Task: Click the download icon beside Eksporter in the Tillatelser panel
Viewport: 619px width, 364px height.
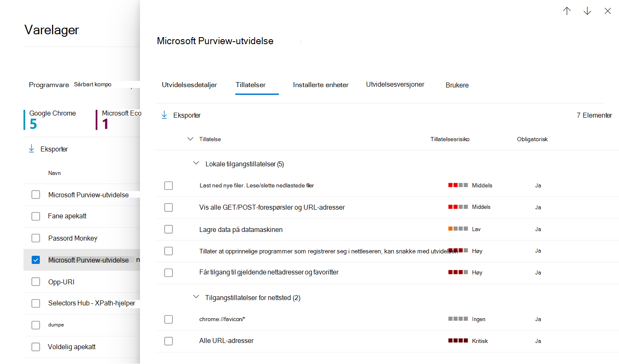Action: point(164,115)
